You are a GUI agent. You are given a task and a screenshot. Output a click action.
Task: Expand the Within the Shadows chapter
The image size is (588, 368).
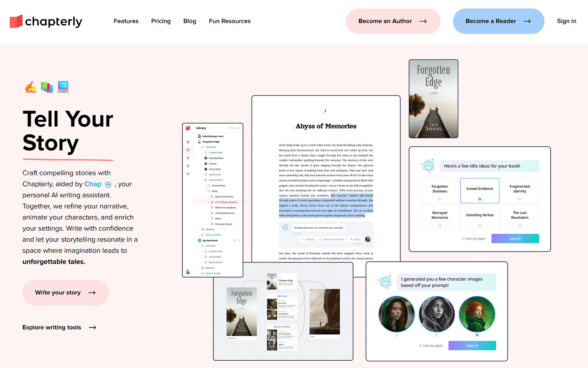[208, 207]
